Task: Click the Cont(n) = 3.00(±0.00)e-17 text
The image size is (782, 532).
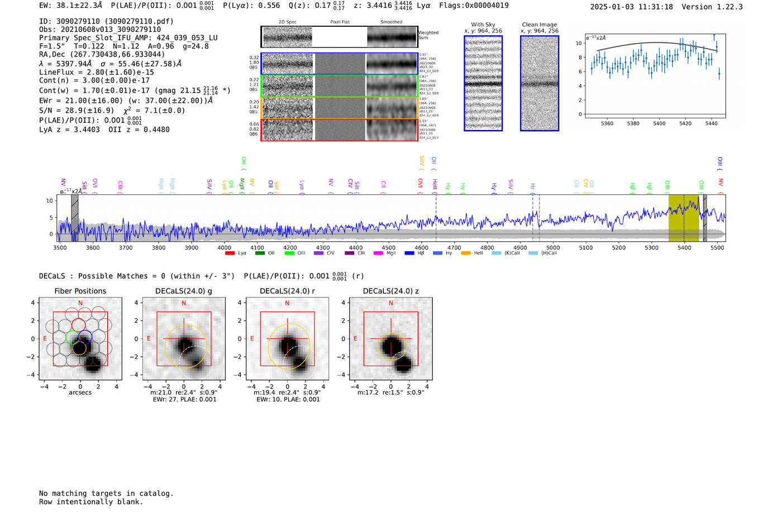Action: (x=94, y=80)
